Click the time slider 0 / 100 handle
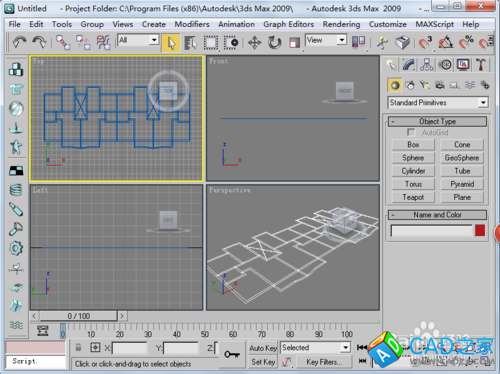This screenshot has height=374, width=500. 79,316
